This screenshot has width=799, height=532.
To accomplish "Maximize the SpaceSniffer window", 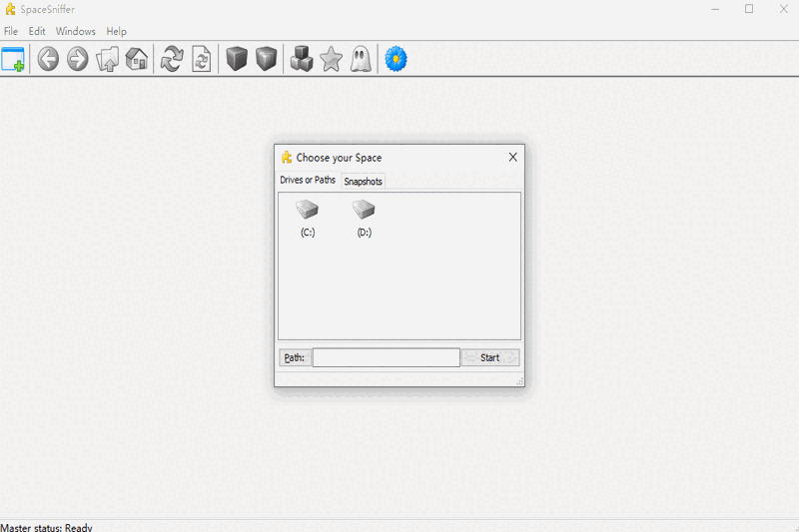I will click(x=749, y=9).
